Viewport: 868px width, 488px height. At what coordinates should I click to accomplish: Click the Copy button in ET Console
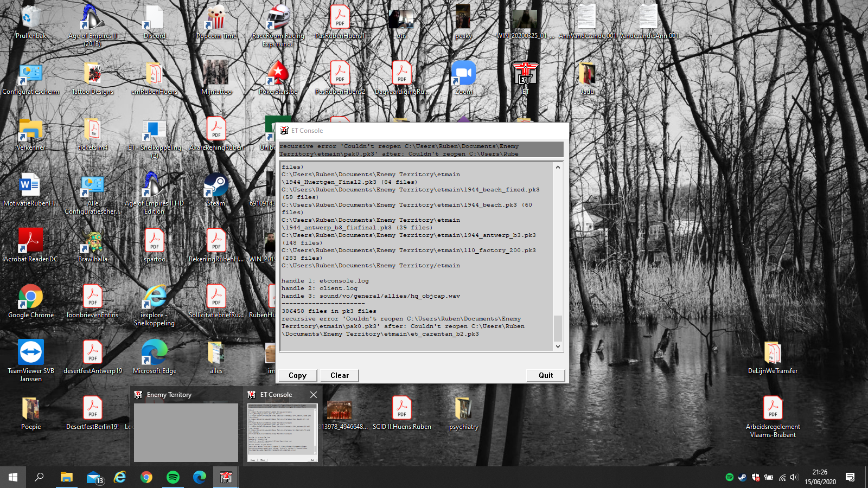(297, 375)
